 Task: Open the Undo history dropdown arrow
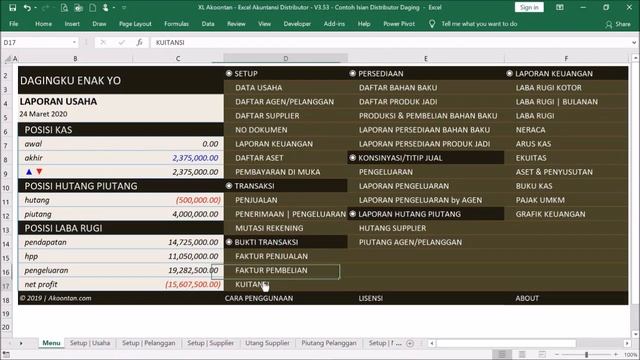point(35,7)
